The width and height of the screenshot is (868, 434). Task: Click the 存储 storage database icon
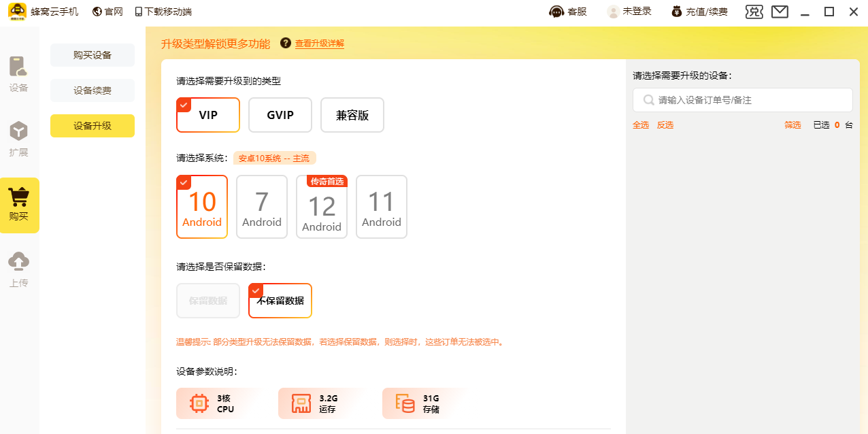(x=405, y=403)
